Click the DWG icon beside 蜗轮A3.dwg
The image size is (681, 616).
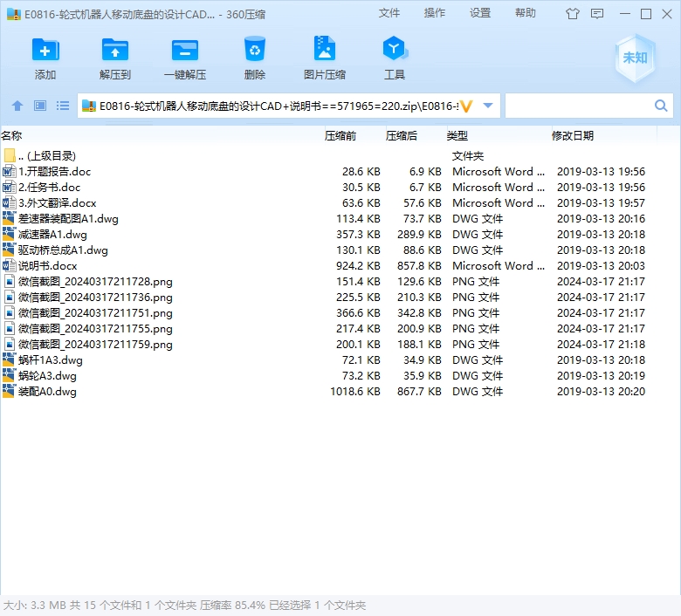(x=9, y=375)
